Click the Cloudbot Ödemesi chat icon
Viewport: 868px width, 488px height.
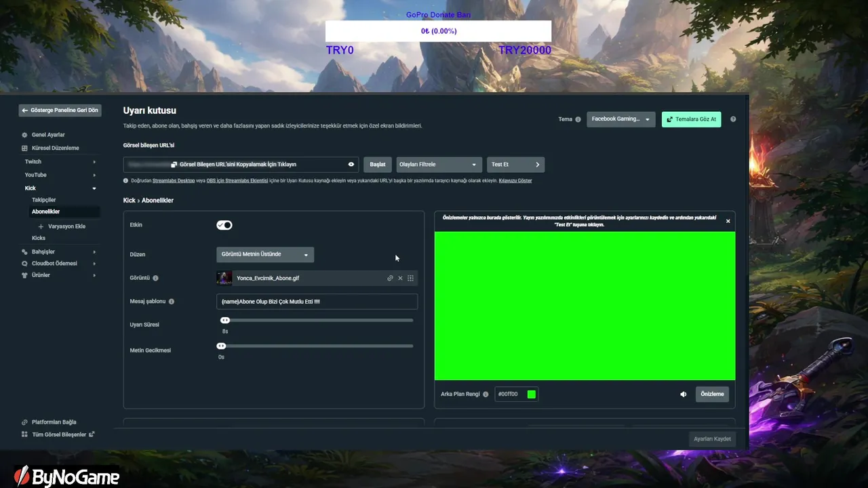point(24,264)
